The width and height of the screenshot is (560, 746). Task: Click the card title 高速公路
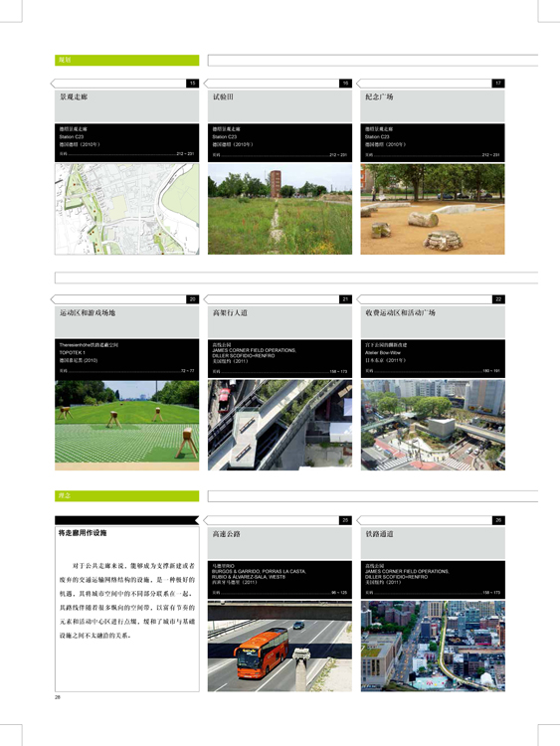[x=227, y=534]
